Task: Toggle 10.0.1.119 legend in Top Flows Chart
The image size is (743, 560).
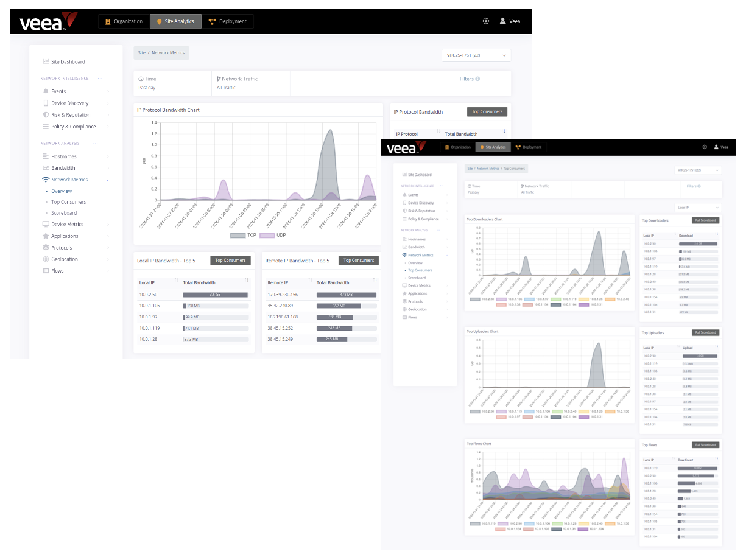Action: pyautogui.click(x=482, y=523)
